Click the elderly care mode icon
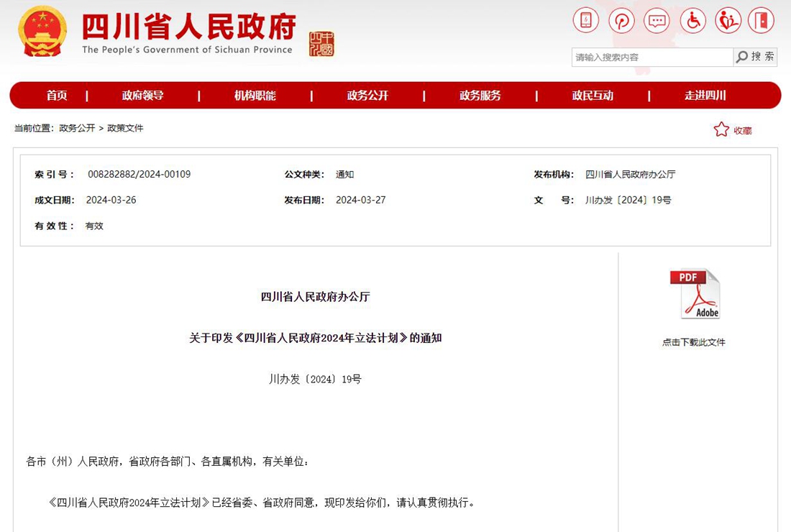 point(728,20)
